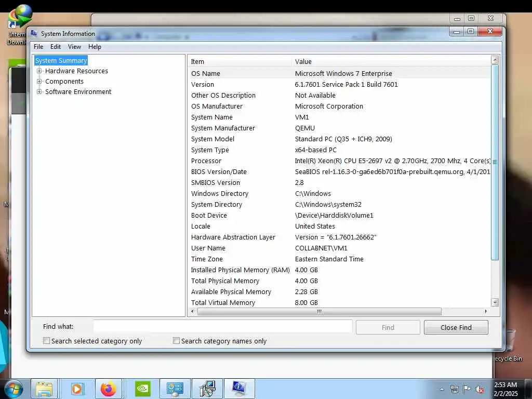Enable Search selected category only

[46, 341]
